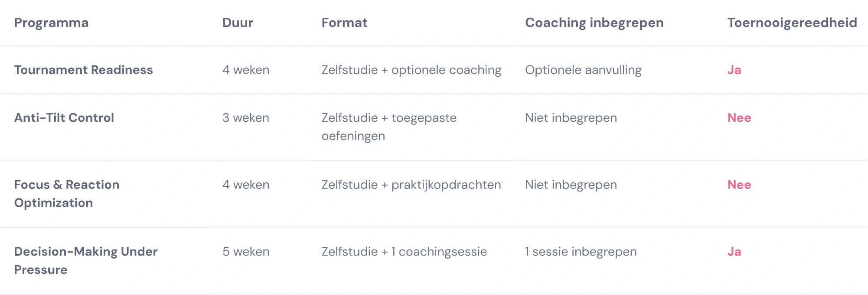Viewport: 868px width, 295px height.
Task: Click the Optionele aanvulling cell
Action: click(x=583, y=70)
